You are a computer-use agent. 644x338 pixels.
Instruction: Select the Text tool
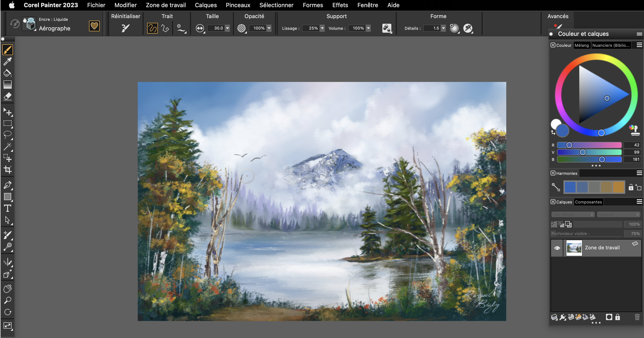8,208
